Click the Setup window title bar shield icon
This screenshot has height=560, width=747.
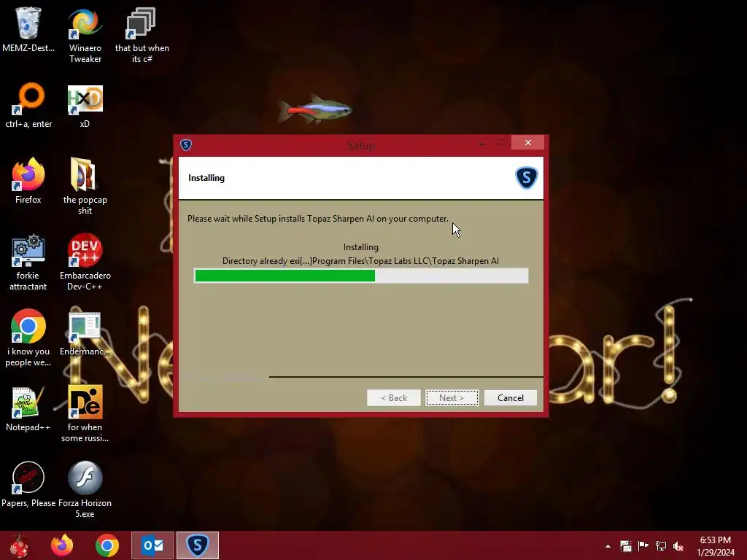tap(186, 145)
